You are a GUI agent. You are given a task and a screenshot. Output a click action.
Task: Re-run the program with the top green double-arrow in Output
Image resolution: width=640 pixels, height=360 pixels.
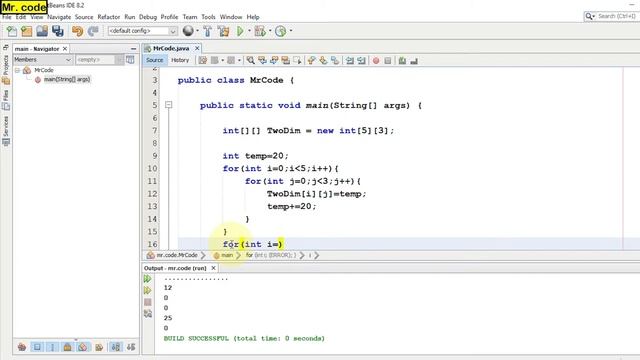pyautogui.click(x=148, y=279)
